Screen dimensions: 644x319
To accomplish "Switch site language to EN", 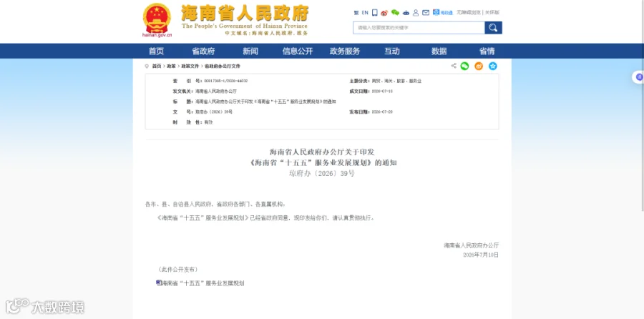I will tap(365, 13).
